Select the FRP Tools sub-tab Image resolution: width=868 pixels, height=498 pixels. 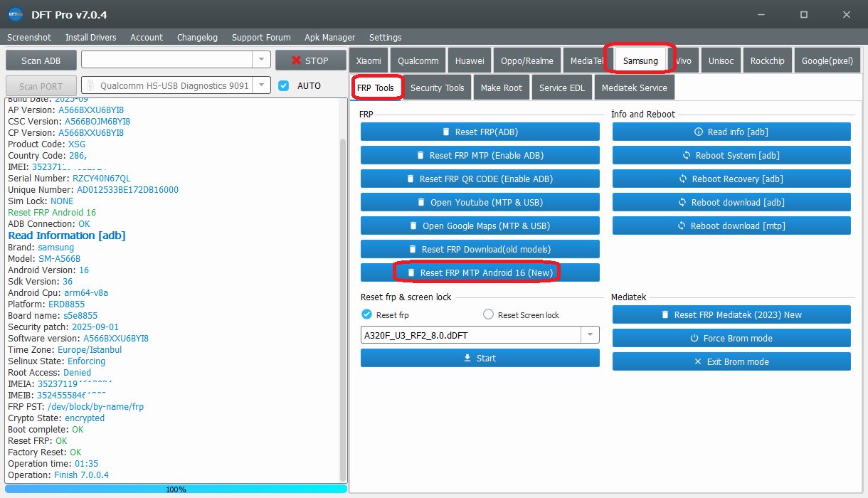click(x=376, y=88)
